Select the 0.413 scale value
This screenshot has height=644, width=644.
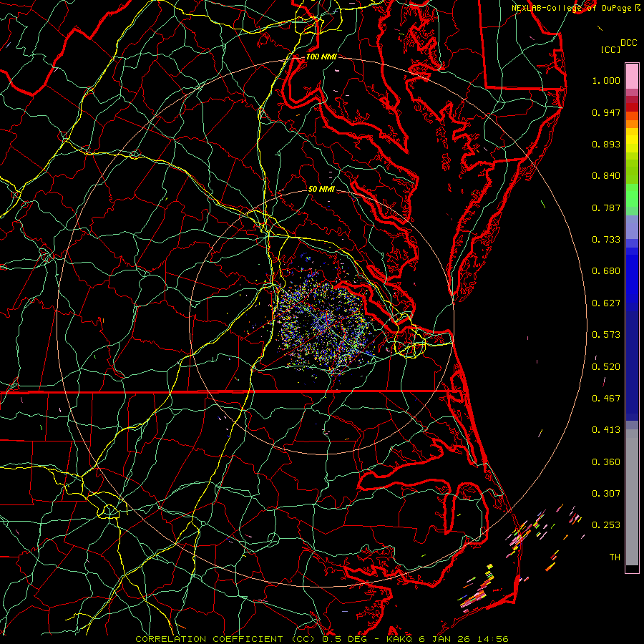point(606,430)
